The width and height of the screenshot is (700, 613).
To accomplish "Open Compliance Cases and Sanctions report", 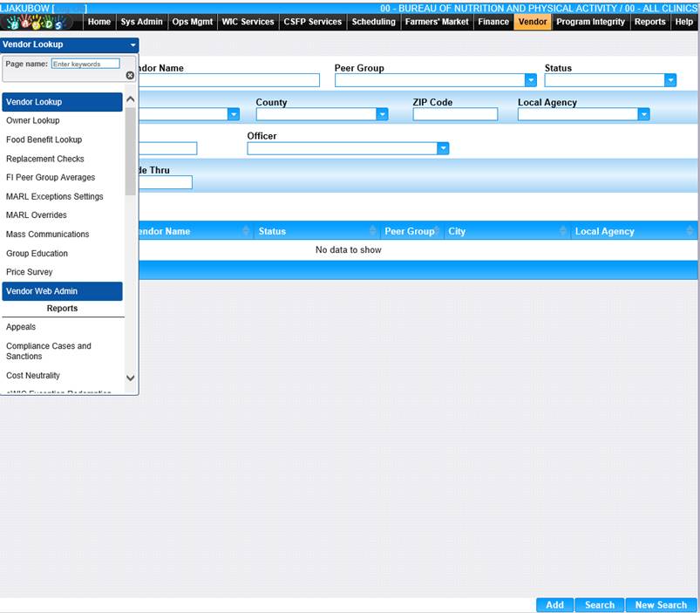I will click(x=62, y=351).
